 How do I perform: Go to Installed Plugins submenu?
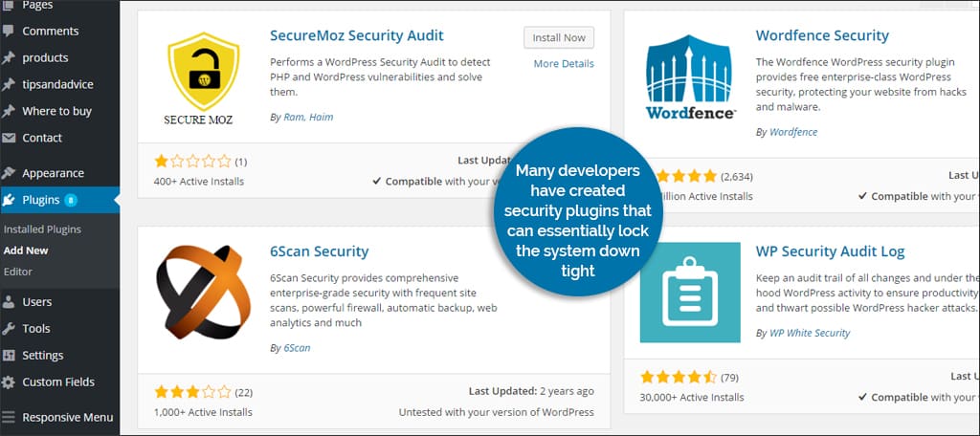click(x=42, y=229)
